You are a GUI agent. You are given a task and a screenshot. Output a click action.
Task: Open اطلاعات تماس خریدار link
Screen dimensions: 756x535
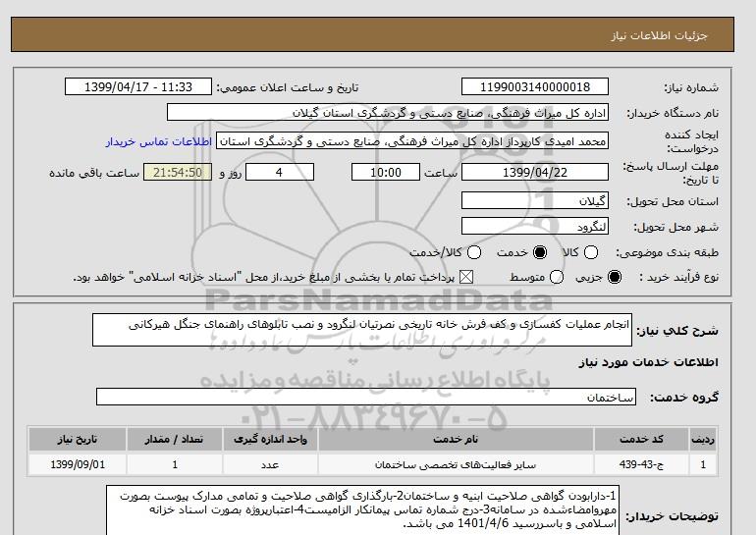point(159,142)
